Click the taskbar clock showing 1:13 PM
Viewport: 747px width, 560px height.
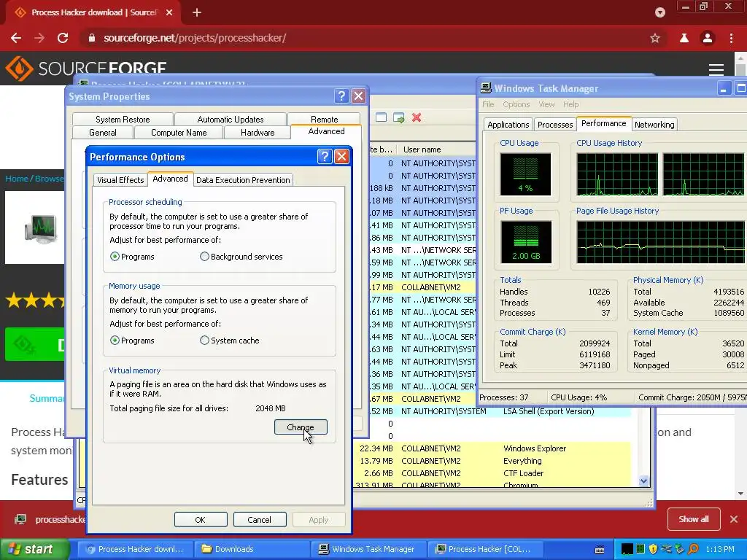click(720, 549)
